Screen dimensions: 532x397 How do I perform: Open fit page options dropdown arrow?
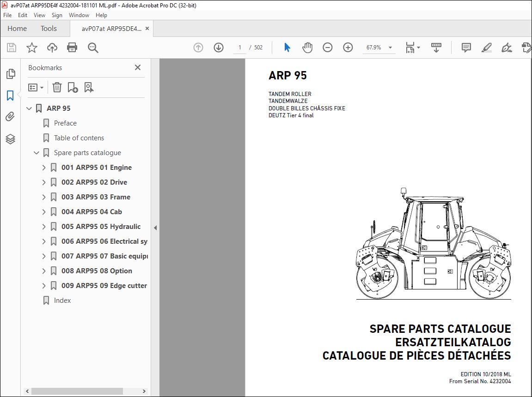[418, 48]
